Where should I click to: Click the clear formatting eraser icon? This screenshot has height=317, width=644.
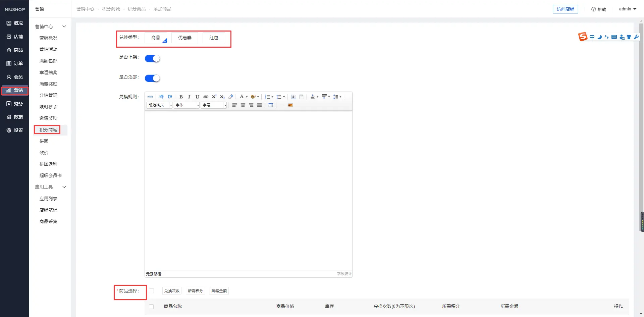coord(230,97)
